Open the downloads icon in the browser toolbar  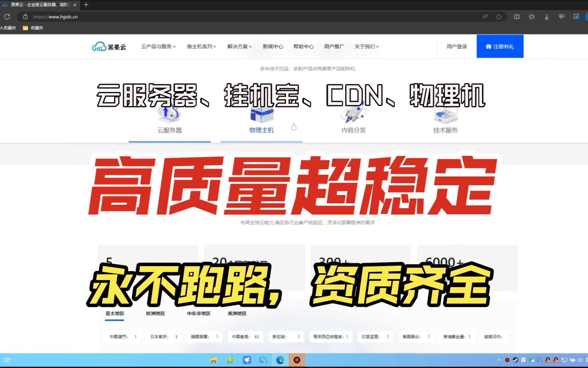pos(546,17)
